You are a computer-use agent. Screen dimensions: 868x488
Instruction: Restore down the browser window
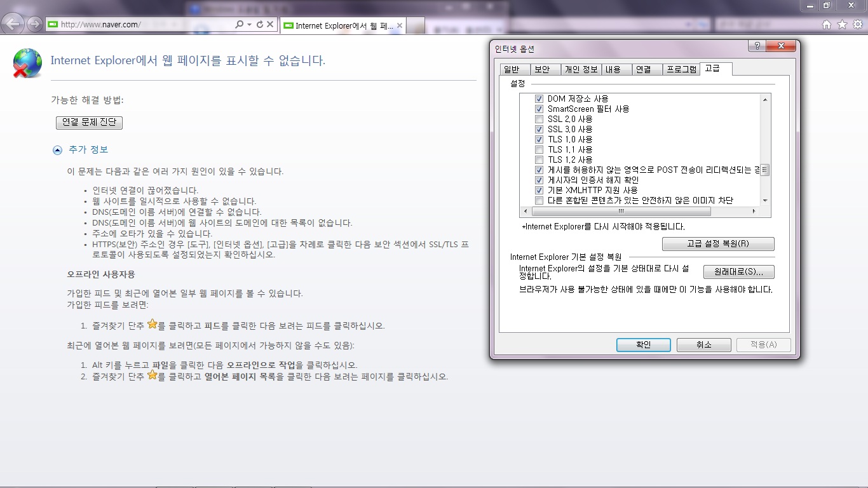(x=827, y=5)
